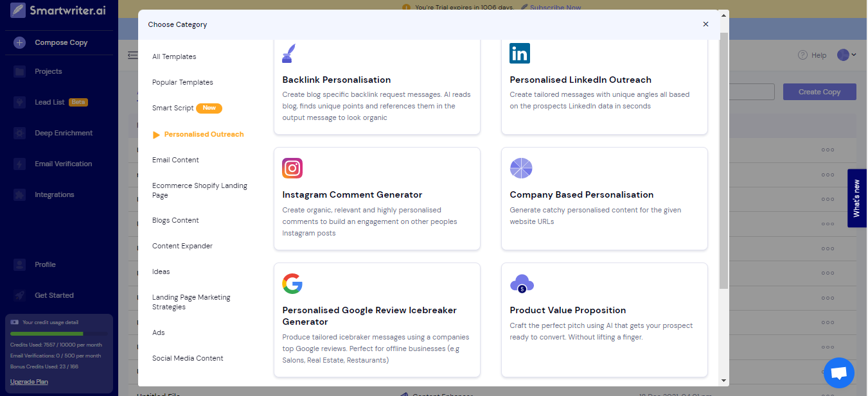This screenshot has width=868, height=396.
Task: Click the Upgrade Plan link
Action: 29,381
